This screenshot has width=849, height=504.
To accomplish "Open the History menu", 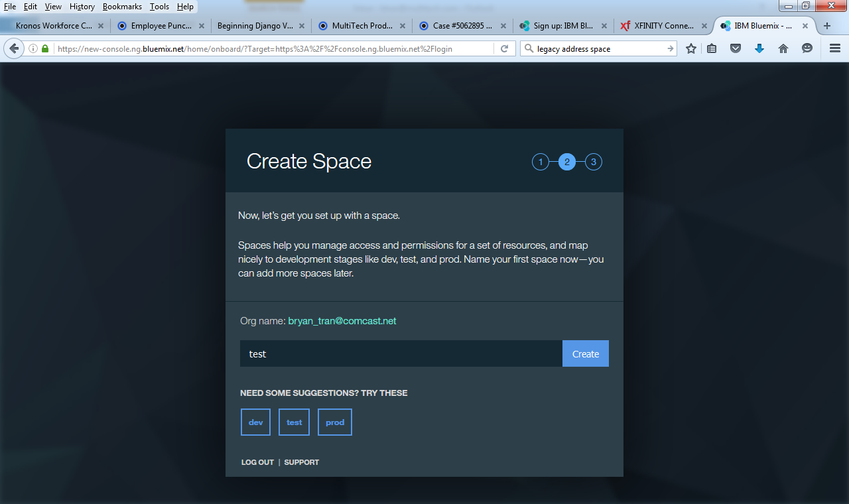I will (82, 7).
